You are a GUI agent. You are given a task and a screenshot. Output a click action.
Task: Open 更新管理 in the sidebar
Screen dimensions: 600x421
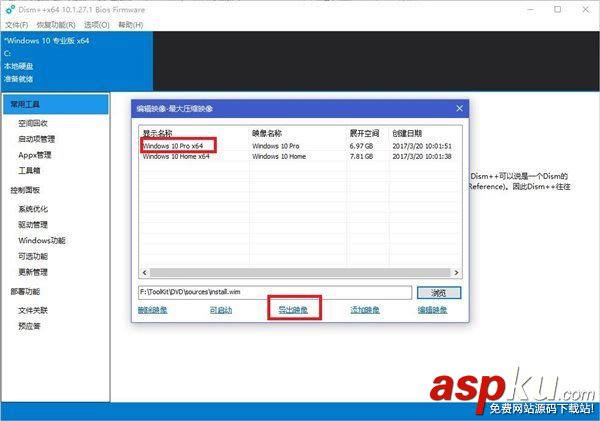click(x=33, y=272)
